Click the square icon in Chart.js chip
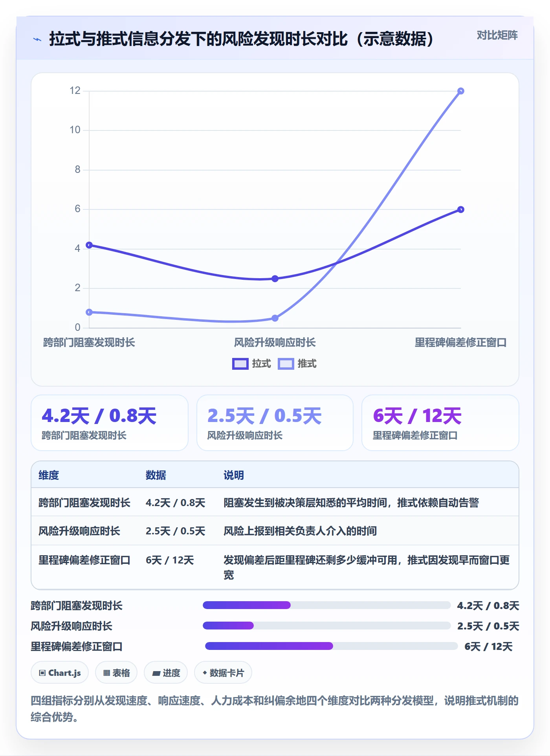Viewport: 550px width, 756px height. (x=42, y=673)
